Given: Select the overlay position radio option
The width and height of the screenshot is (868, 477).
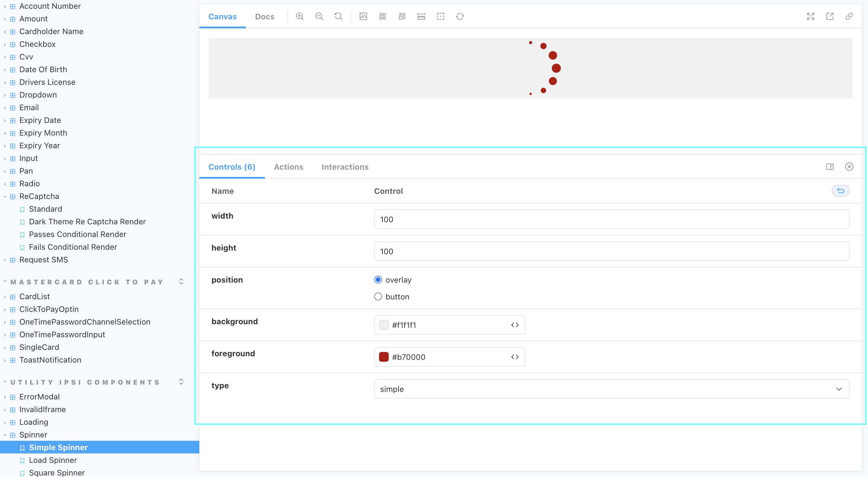Looking at the screenshot, I should tap(378, 279).
